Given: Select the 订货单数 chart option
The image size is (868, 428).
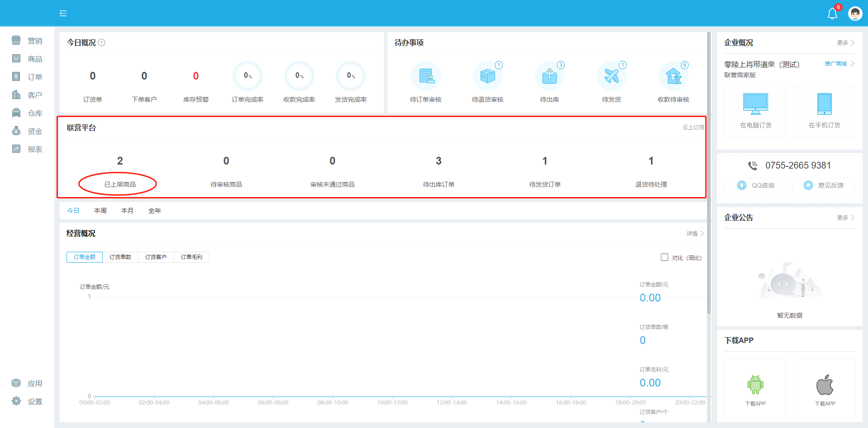Looking at the screenshot, I should [120, 257].
